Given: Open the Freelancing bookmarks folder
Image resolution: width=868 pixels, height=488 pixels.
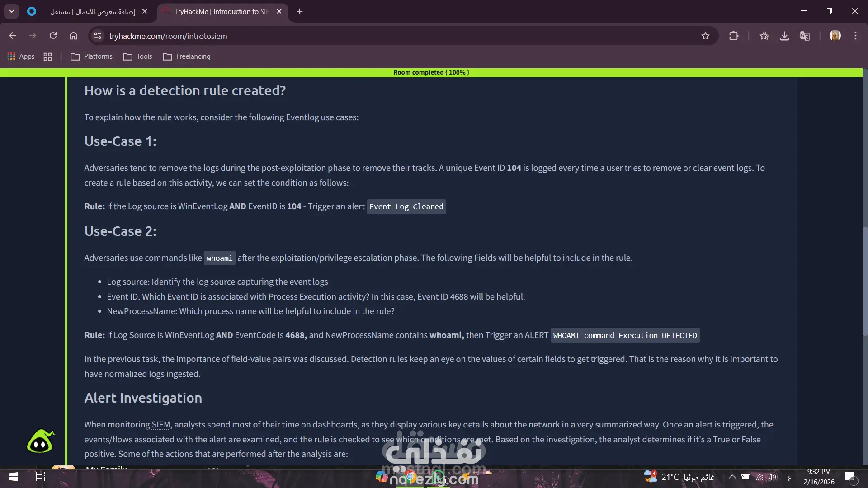Looking at the screenshot, I should tap(187, 56).
